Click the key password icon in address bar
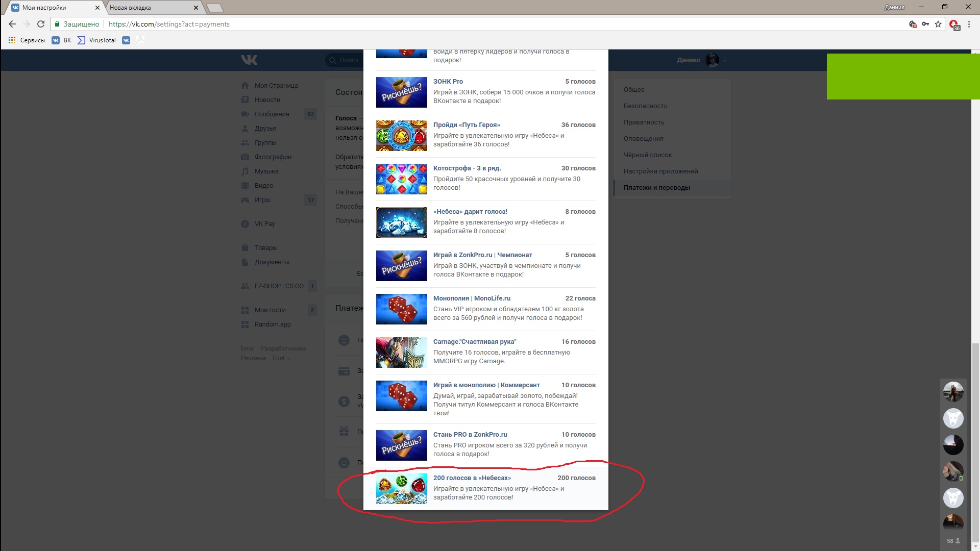 click(925, 24)
